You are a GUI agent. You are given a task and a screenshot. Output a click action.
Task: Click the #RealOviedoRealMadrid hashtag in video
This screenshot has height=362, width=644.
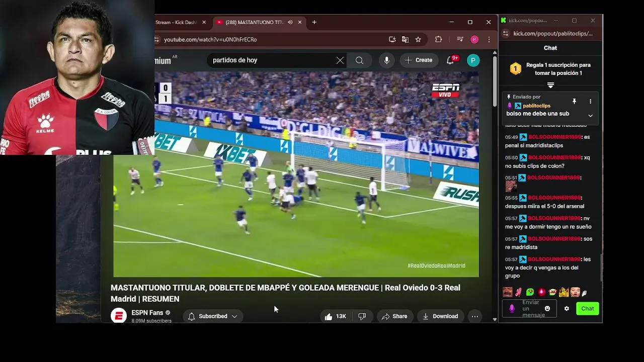pyautogui.click(x=436, y=265)
